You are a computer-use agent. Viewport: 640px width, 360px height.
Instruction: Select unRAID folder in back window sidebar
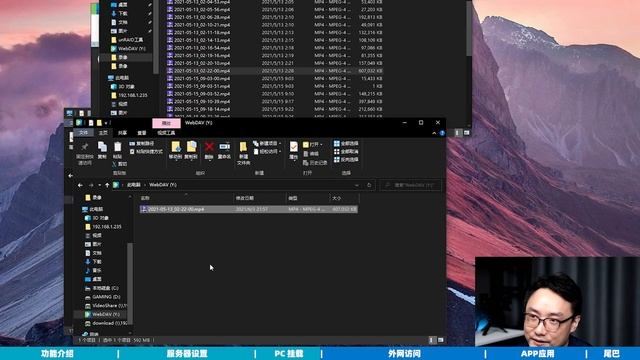(x=127, y=40)
